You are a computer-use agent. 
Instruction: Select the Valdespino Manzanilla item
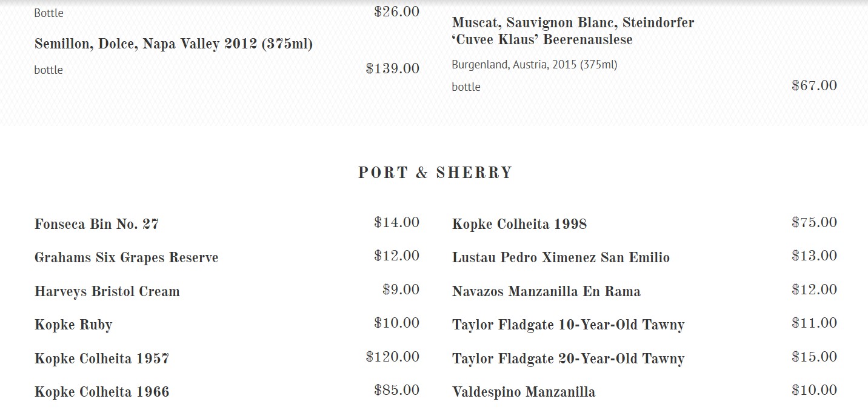pos(524,392)
